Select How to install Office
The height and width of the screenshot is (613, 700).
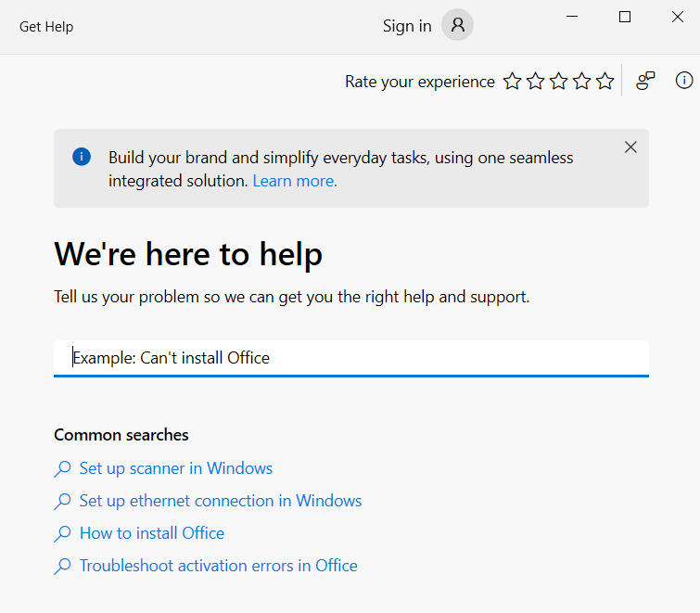pos(152,533)
